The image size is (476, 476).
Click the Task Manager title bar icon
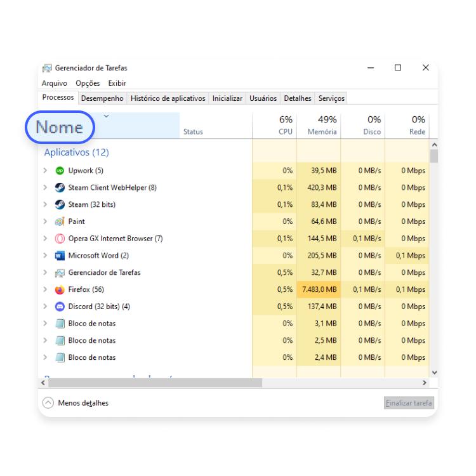click(x=47, y=68)
